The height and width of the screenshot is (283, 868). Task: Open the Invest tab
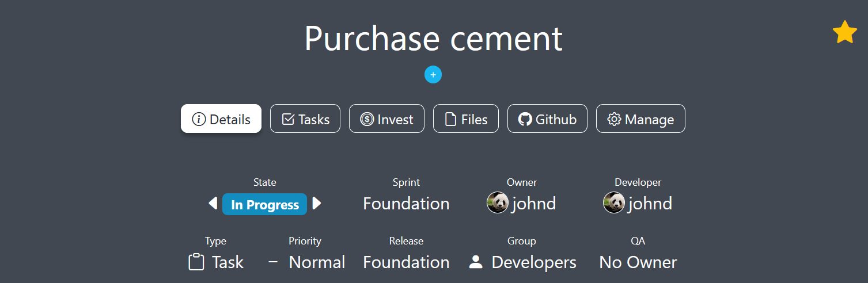[386, 118]
